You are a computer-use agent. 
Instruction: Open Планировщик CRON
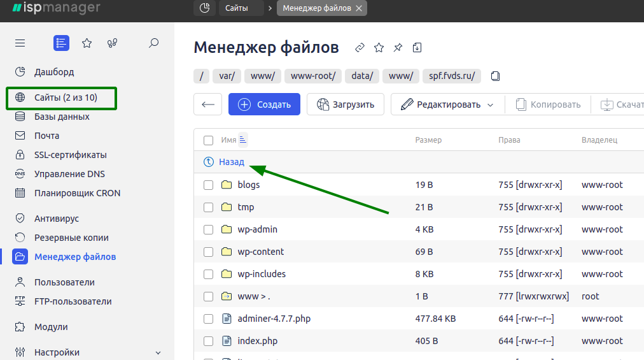coord(78,193)
